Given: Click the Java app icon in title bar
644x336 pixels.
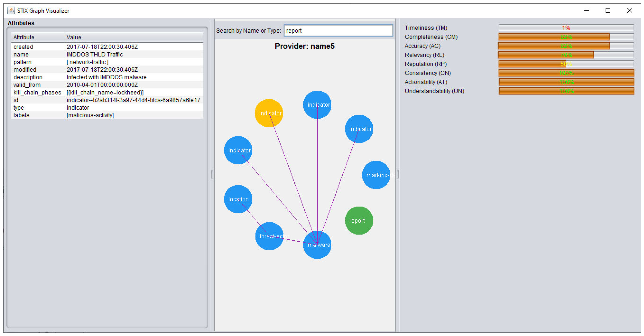Looking at the screenshot, I should click(11, 11).
